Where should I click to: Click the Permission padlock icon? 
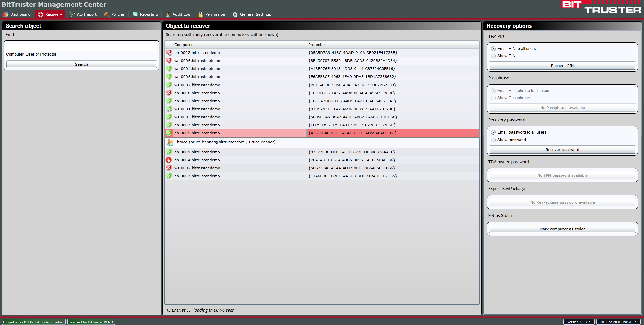[x=200, y=14]
